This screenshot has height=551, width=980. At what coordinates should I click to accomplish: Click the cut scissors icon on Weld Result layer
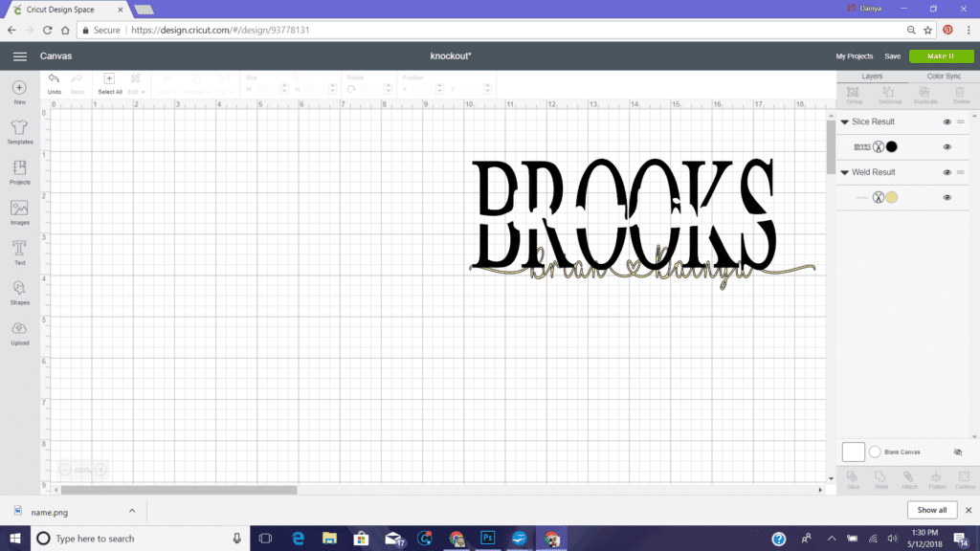point(879,197)
